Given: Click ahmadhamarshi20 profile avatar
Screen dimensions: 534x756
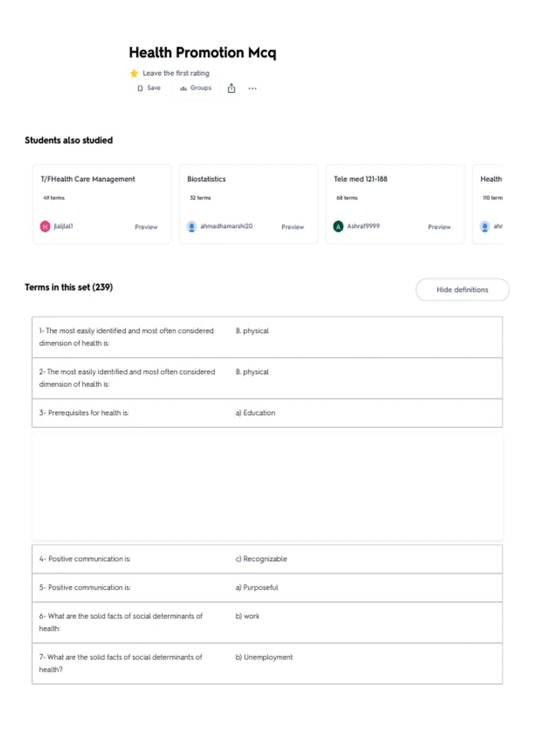Looking at the screenshot, I should point(191,226).
